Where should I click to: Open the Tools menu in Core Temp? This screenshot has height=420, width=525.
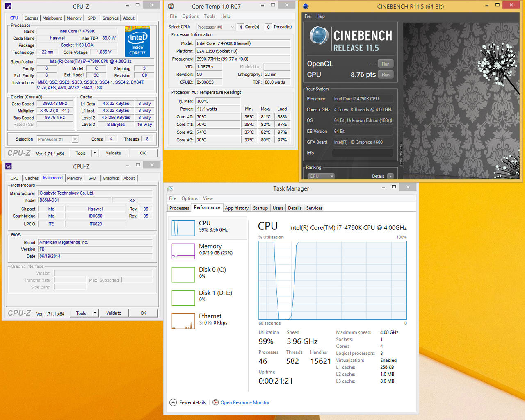[x=210, y=16]
